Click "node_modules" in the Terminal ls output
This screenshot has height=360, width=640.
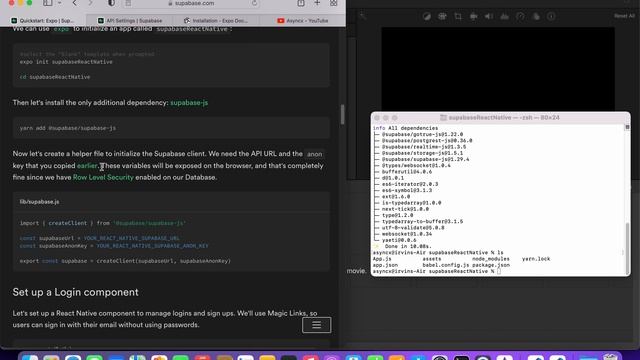491,259
